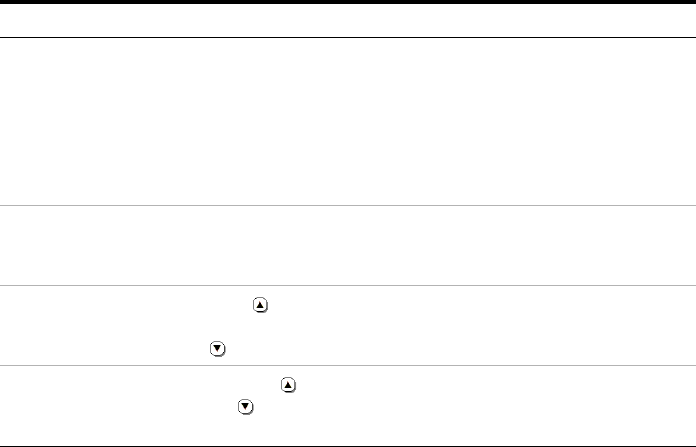696x447 pixels.
Task: Click the bottom border line of the table
Action: [348, 445]
